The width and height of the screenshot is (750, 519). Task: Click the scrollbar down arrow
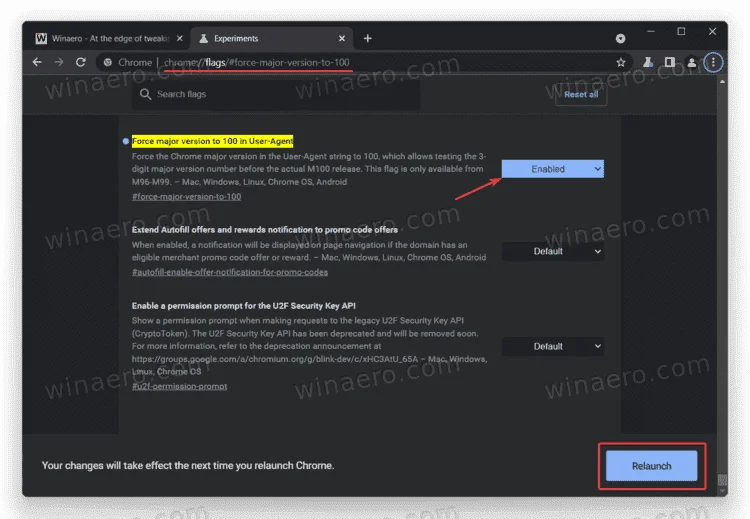point(722,491)
